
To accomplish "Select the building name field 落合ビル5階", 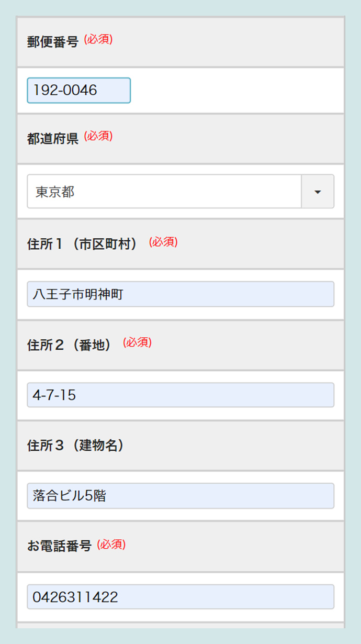I will (180, 496).
